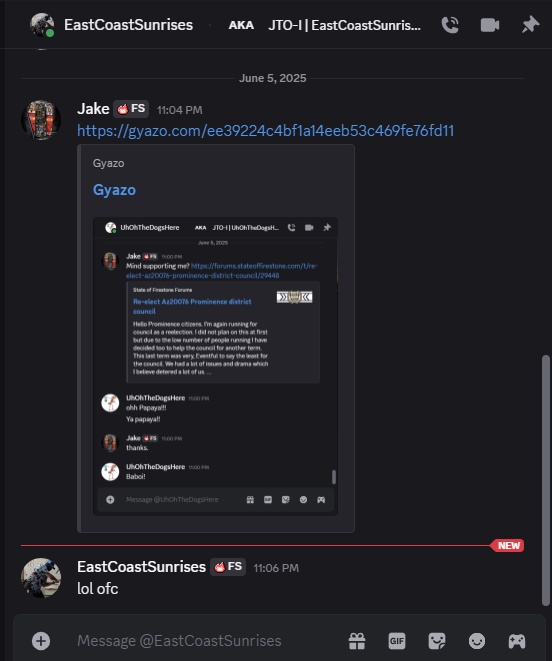Click the plus attachment button in message bar

(x=41, y=641)
